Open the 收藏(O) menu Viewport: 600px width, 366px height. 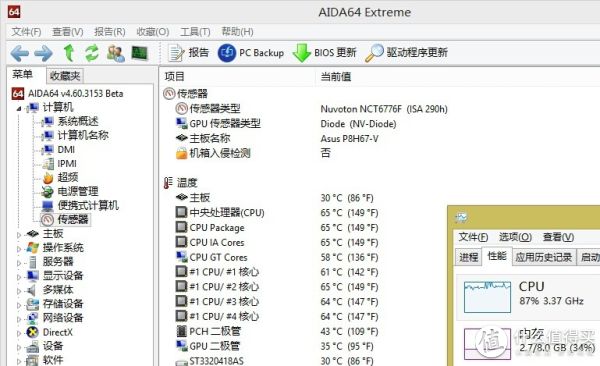[153, 32]
